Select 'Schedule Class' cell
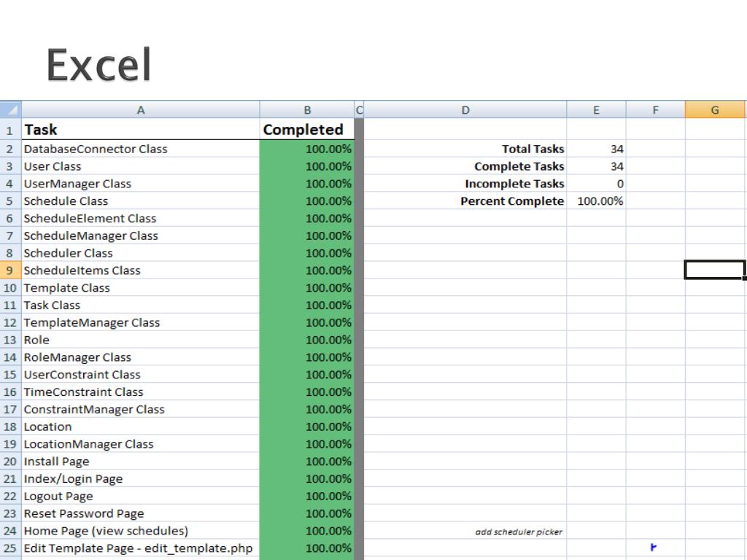 [x=141, y=201]
